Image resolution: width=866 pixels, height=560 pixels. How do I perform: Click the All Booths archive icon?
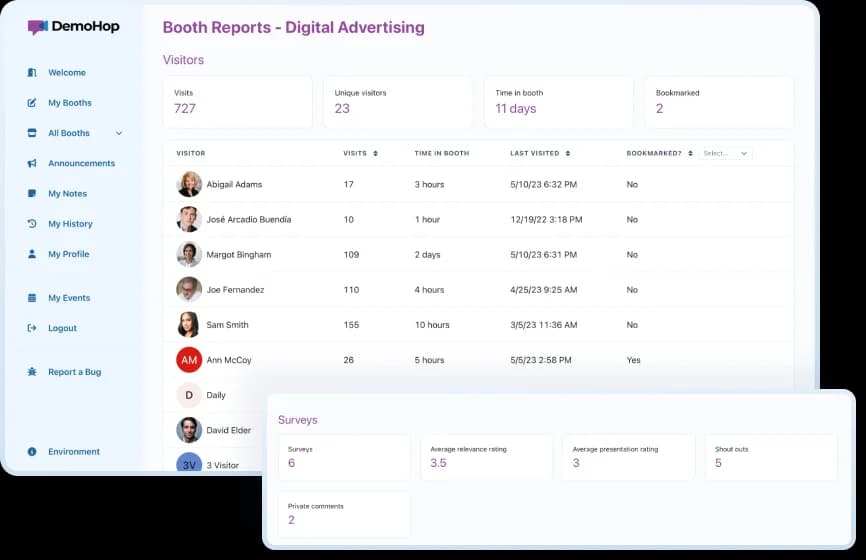coord(32,133)
